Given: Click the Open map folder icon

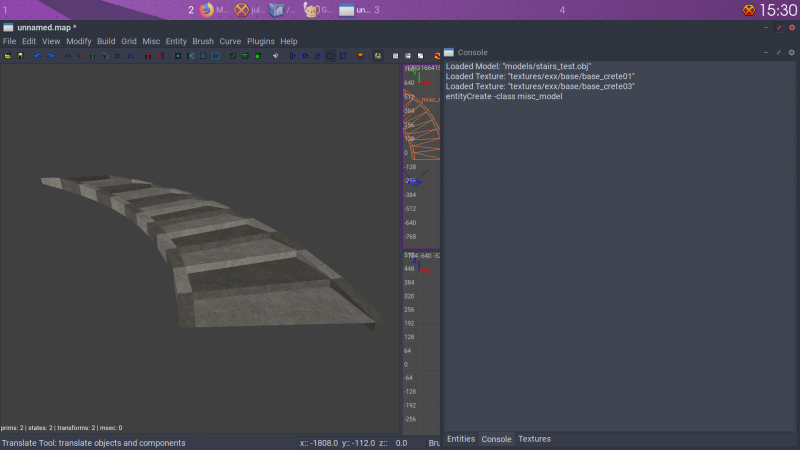Looking at the screenshot, I should [7, 56].
